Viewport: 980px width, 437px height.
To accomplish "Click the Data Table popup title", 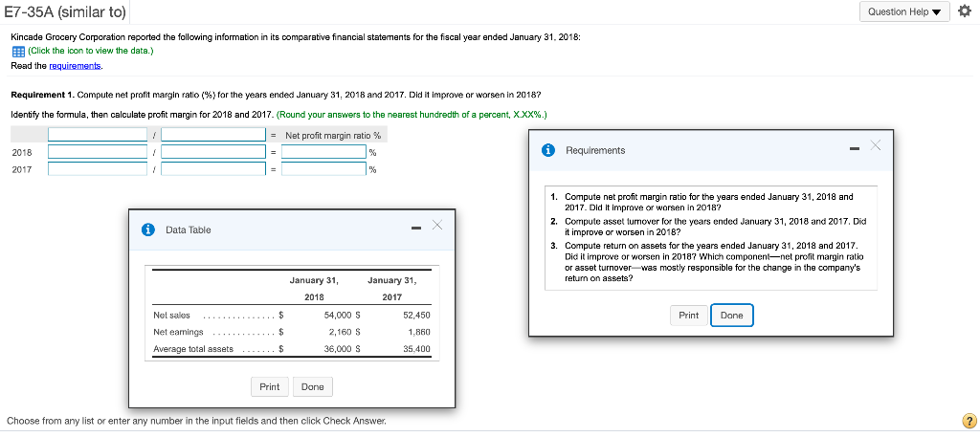I will pyautogui.click(x=189, y=229).
